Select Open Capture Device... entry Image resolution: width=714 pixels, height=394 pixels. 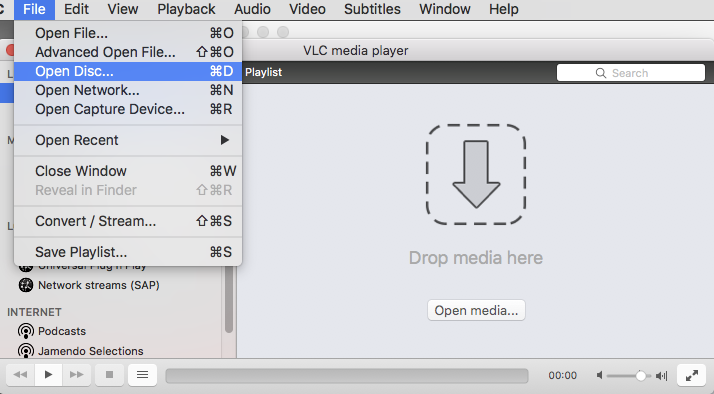click(x=128, y=110)
